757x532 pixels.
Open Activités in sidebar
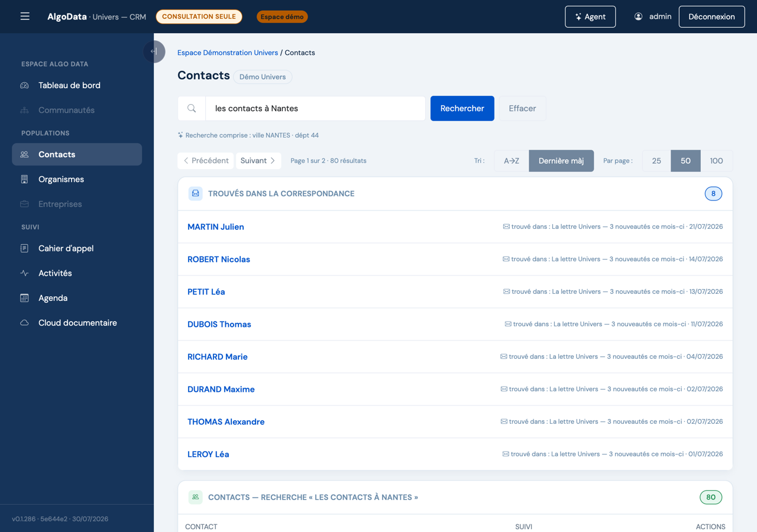tap(77, 273)
